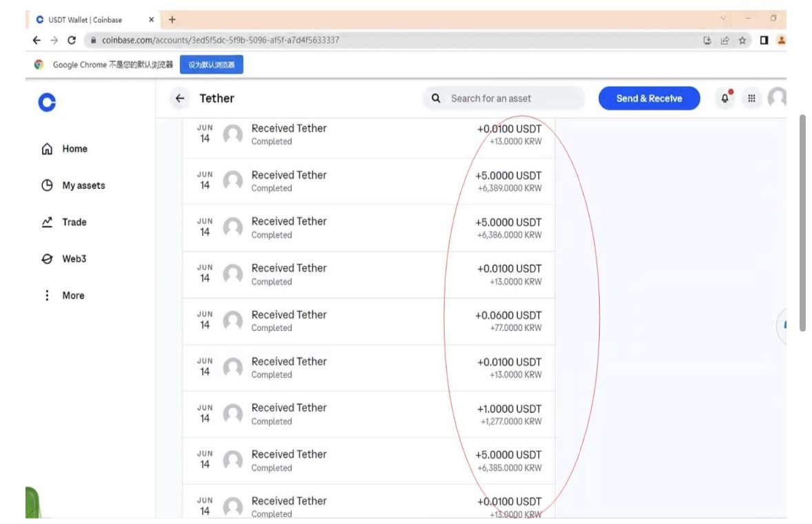Close the USDT Wallet tab
Screen dimensions: 812x524
coord(151,20)
